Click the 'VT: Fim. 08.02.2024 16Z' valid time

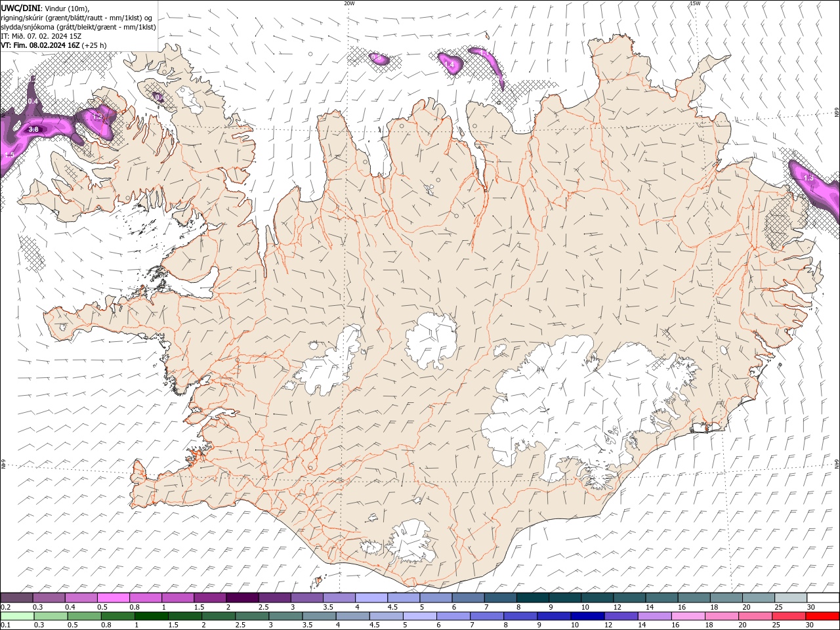(x=41, y=45)
